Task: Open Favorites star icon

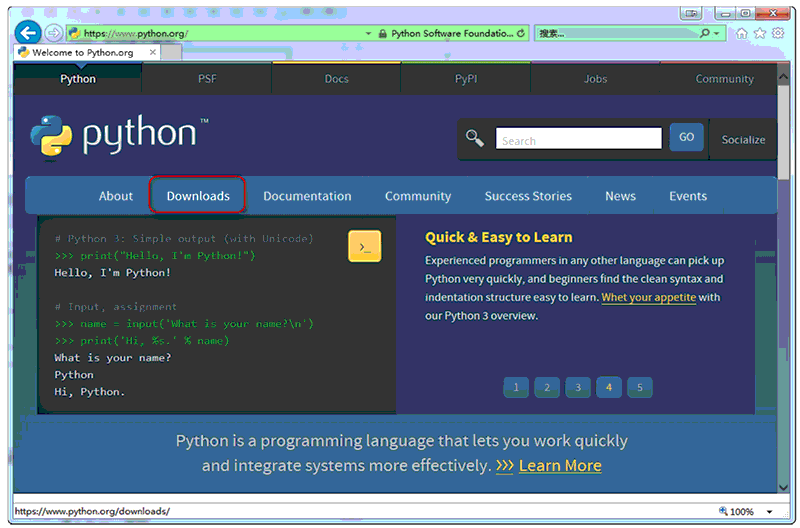Action: click(760, 34)
